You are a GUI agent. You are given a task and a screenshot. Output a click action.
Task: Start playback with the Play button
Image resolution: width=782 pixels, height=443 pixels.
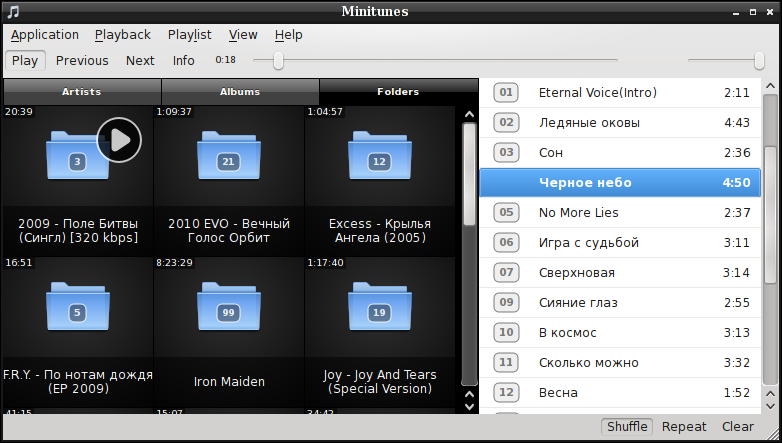(25, 60)
